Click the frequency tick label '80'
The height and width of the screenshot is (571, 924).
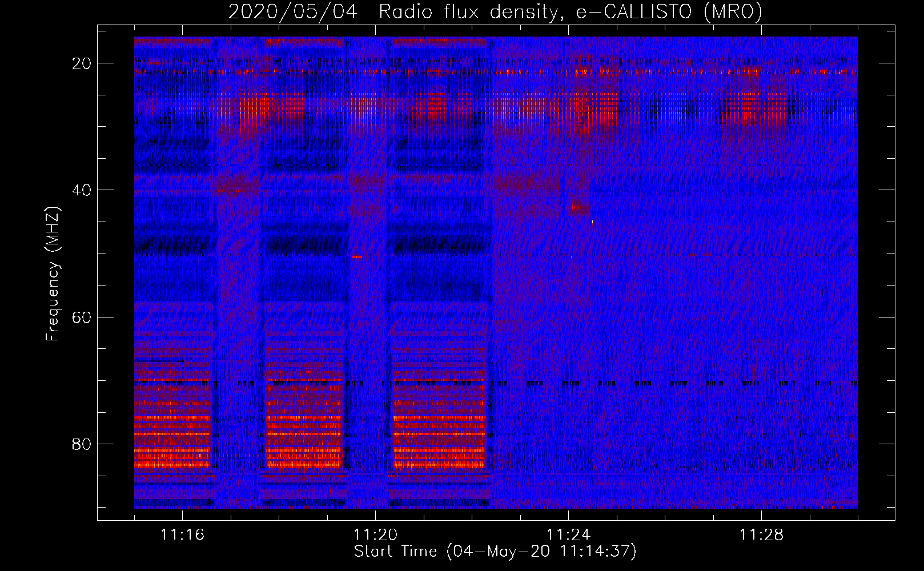click(82, 444)
